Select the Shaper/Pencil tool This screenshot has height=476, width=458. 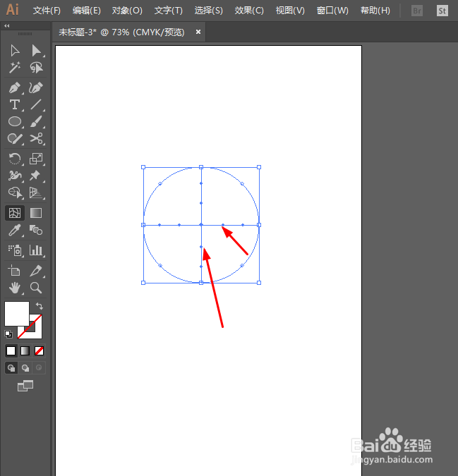pyautogui.click(x=15, y=139)
